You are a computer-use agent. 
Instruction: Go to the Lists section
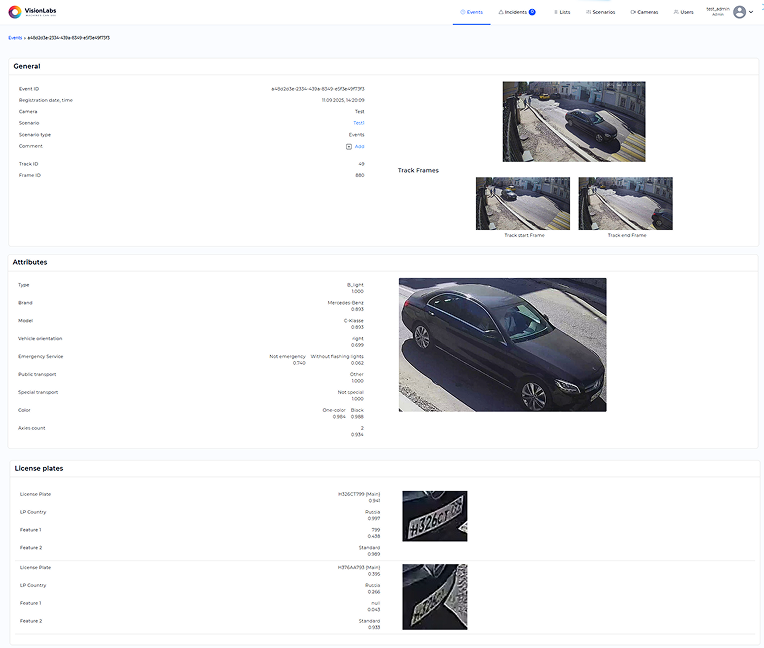point(562,12)
